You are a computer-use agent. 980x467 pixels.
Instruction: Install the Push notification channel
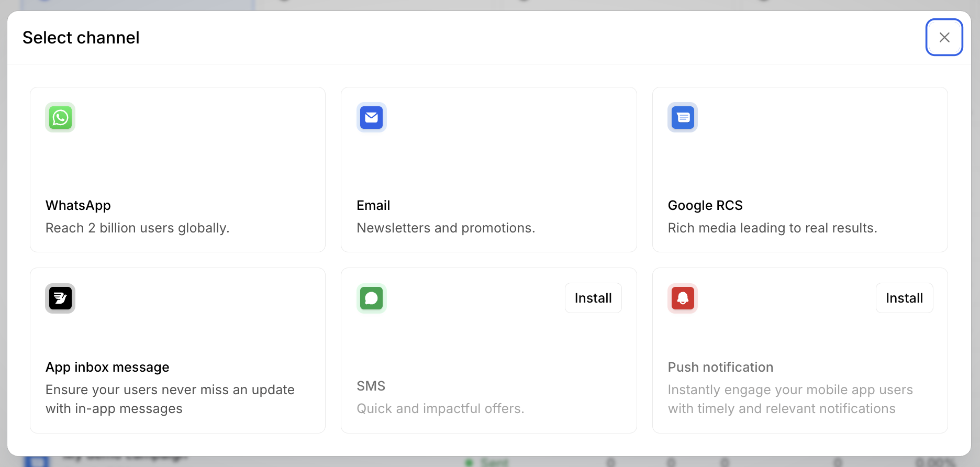pos(904,298)
